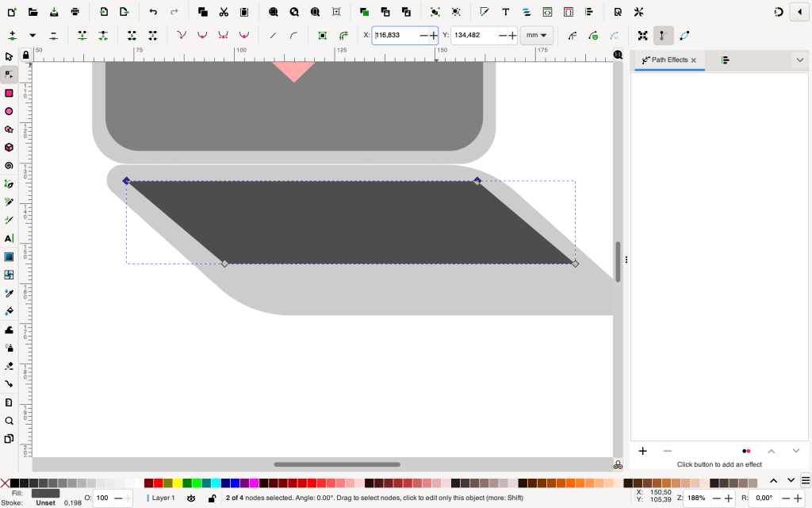Save the document
Screen dimensions: 812x508
[x=54, y=12]
